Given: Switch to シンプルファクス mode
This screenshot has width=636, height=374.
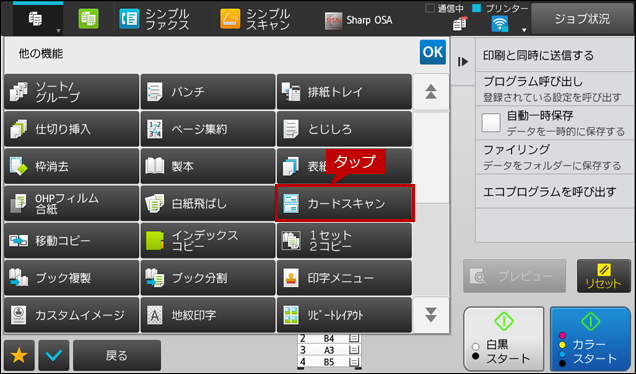Looking at the screenshot, I should [x=155, y=19].
